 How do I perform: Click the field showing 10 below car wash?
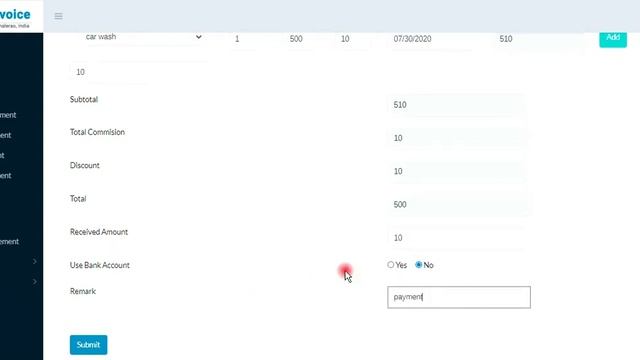[x=139, y=72]
